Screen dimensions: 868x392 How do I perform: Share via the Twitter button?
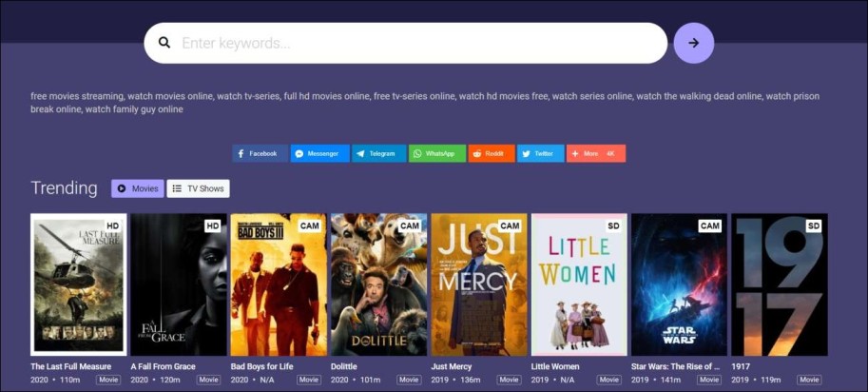click(540, 153)
